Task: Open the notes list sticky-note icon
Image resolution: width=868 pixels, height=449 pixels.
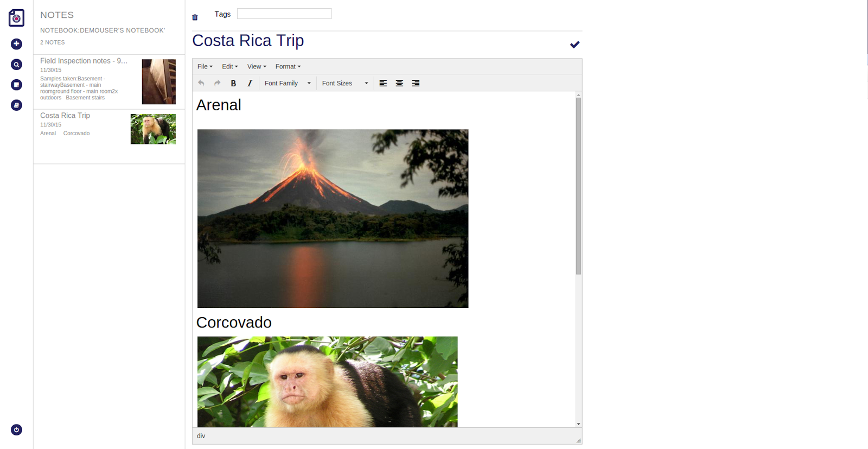Action: tap(16, 85)
